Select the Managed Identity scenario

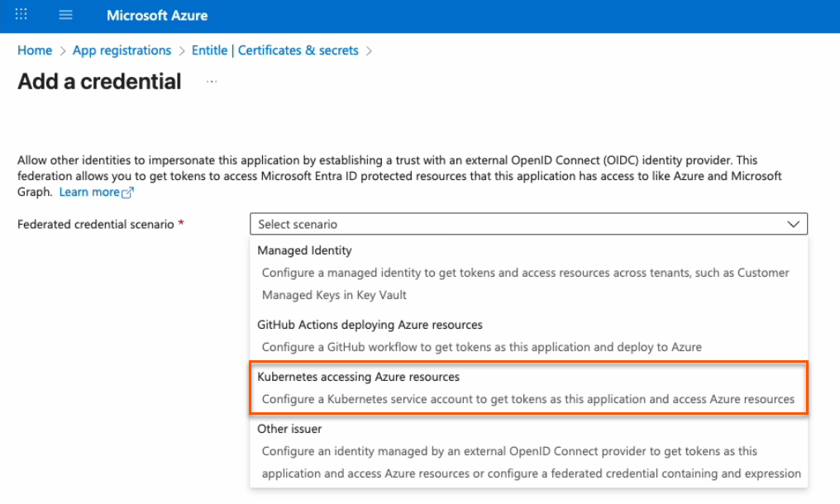pos(528,273)
